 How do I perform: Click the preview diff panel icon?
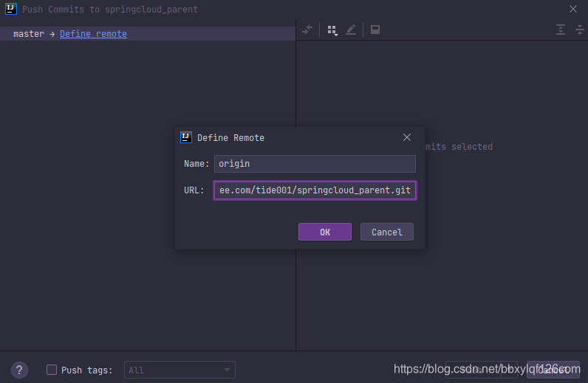tap(375, 30)
